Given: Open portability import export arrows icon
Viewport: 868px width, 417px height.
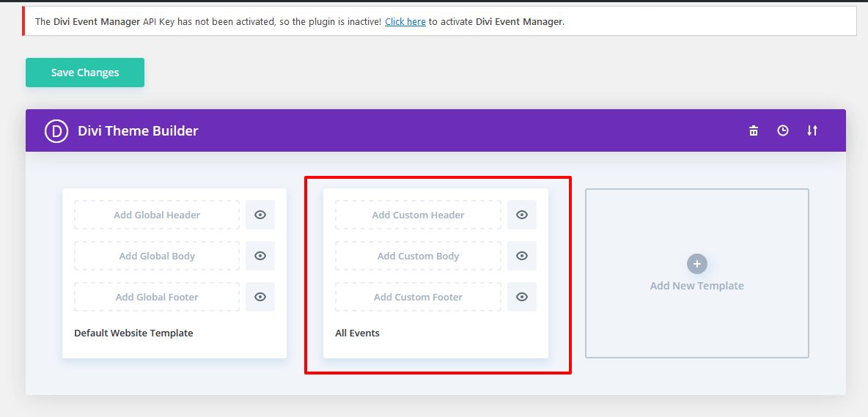Looking at the screenshot, I should click(812, 131).
